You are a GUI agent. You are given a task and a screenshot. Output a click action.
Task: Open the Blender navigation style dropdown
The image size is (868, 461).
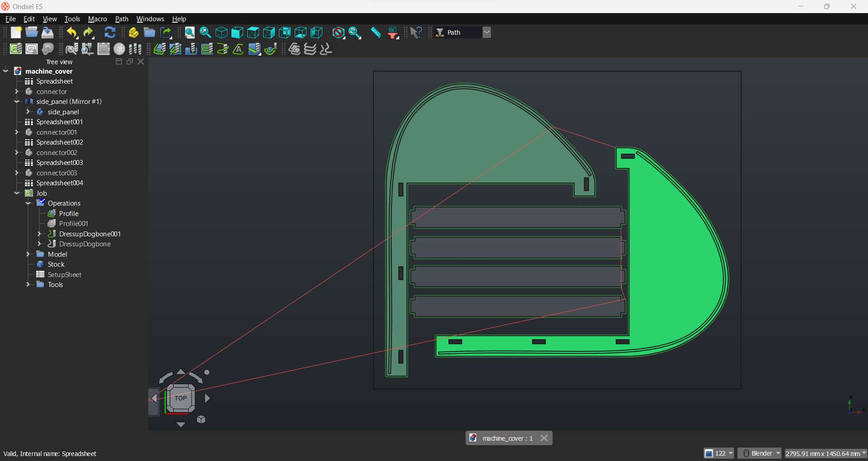pos(762,453)
